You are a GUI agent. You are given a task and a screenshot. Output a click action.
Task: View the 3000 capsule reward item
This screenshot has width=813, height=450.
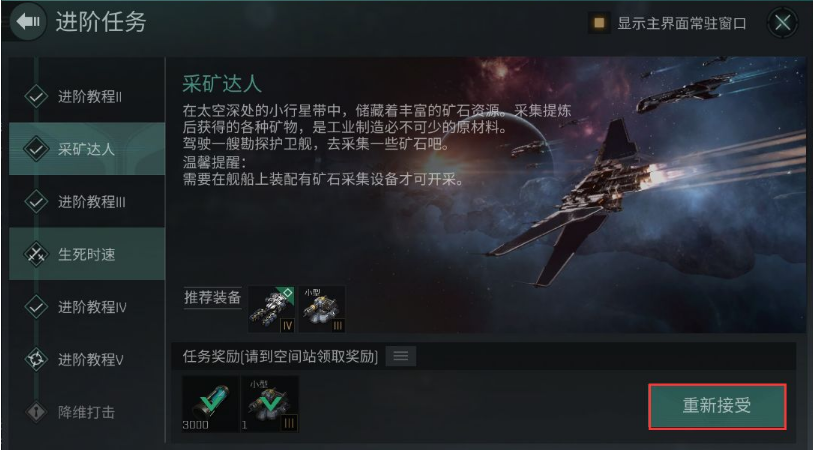211,404
